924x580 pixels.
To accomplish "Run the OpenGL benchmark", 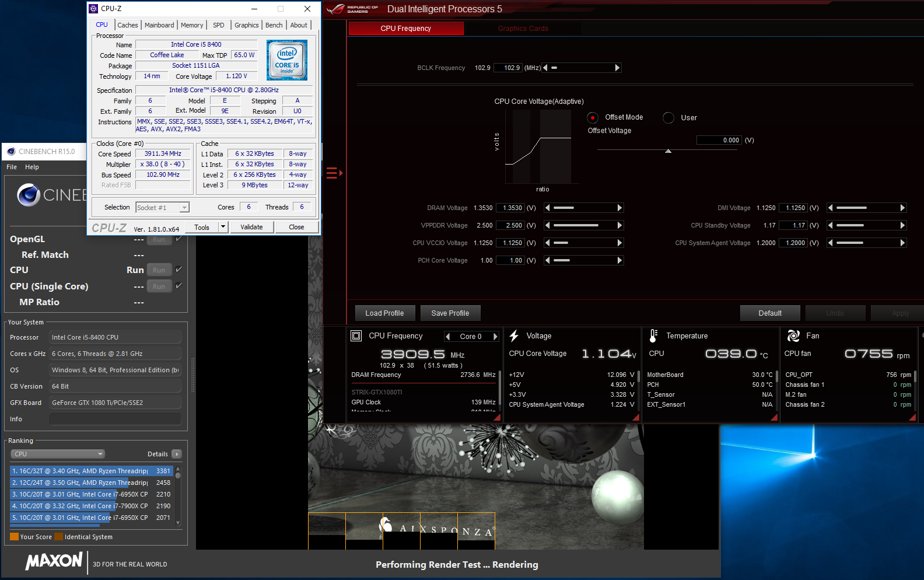I will pos(159,239).
